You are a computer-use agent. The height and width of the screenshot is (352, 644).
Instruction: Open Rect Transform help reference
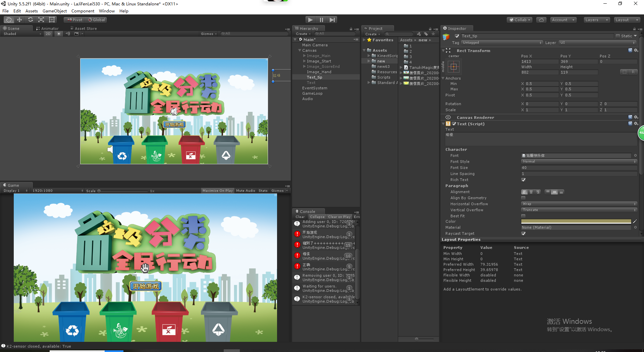[630, 50]
